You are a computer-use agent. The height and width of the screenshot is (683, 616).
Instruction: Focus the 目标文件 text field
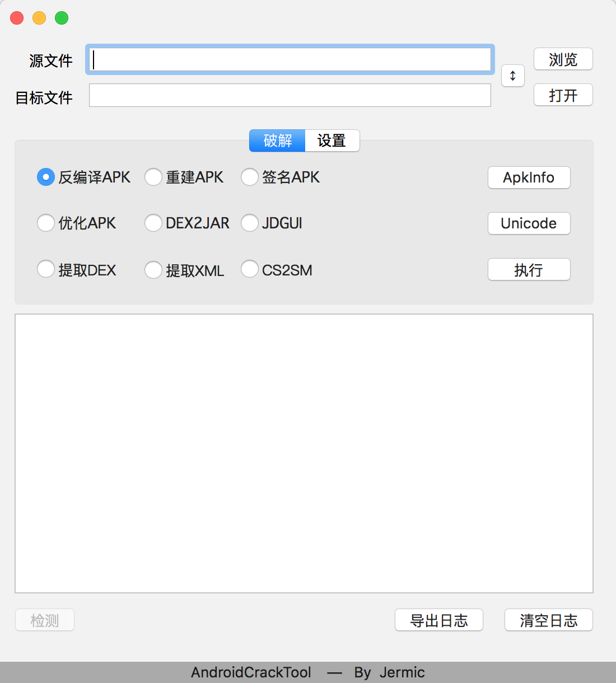[290, 96]
